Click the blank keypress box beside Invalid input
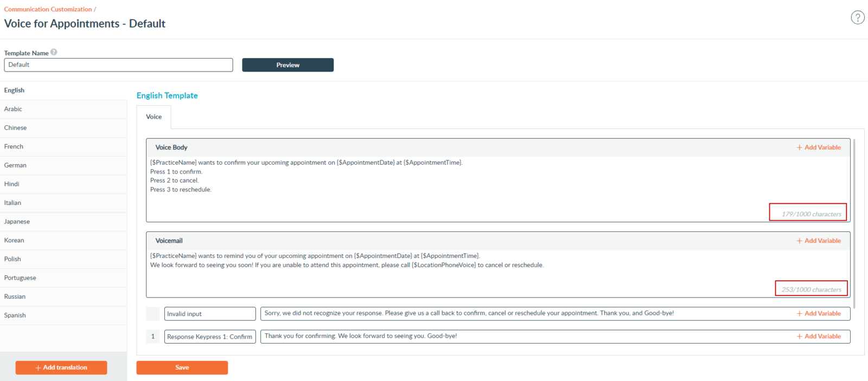This screenshot has height=381, width=868. [x=153, y=314]
